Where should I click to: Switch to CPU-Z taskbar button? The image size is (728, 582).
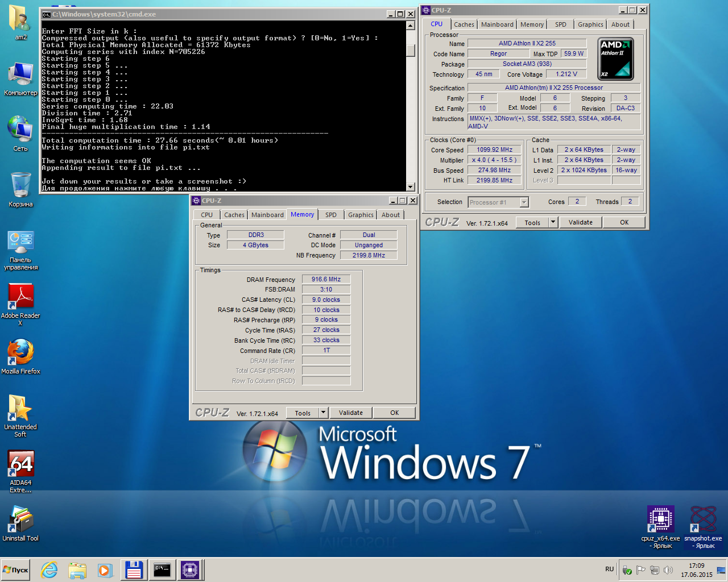point(190,569)
